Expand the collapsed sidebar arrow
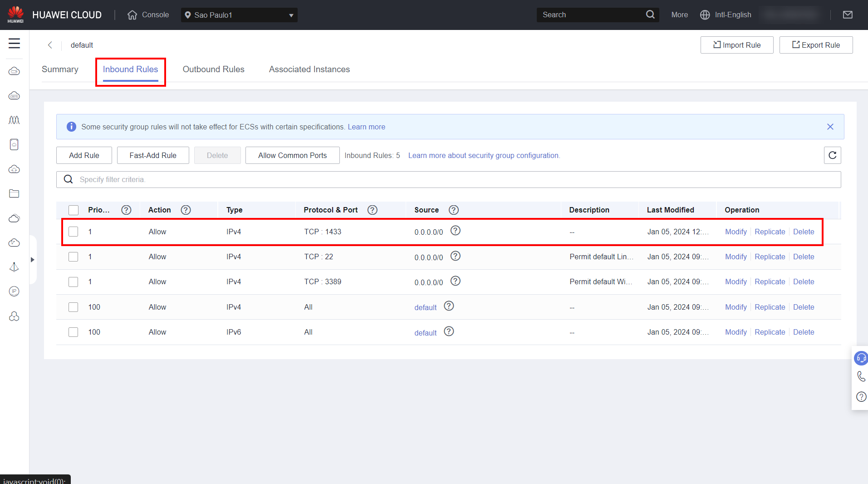The height and width of the screenshot is (484, 868). (x=32, y=260)
